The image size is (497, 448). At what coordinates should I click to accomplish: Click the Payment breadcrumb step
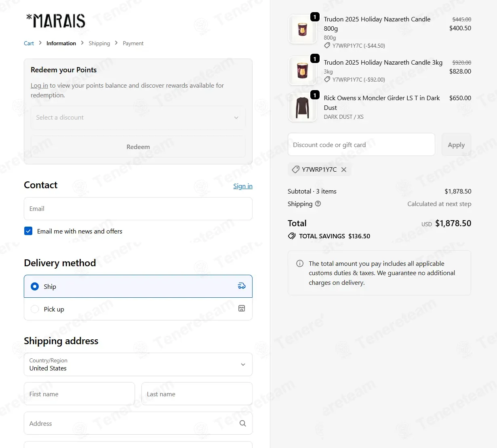coord(133,43)
